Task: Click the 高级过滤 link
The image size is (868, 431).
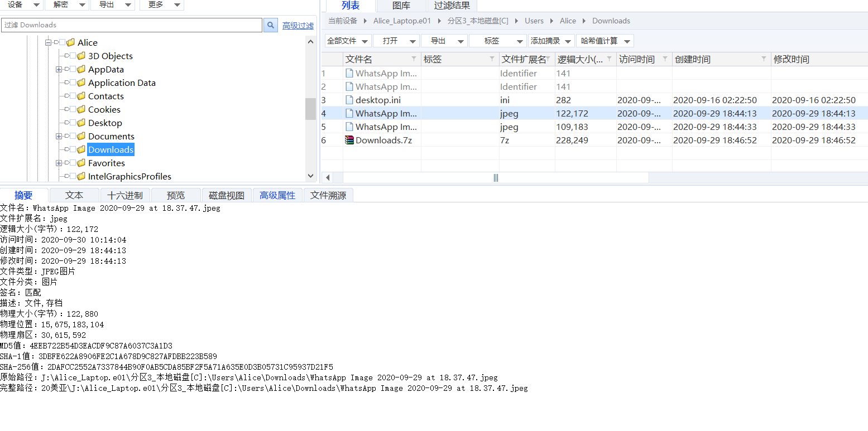Action: click(298, 26)
